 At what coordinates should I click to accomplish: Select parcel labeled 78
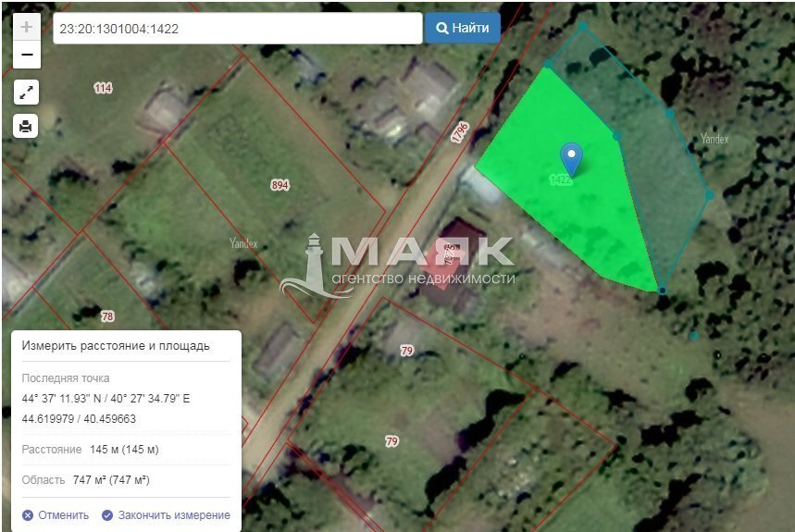[107, 316]
